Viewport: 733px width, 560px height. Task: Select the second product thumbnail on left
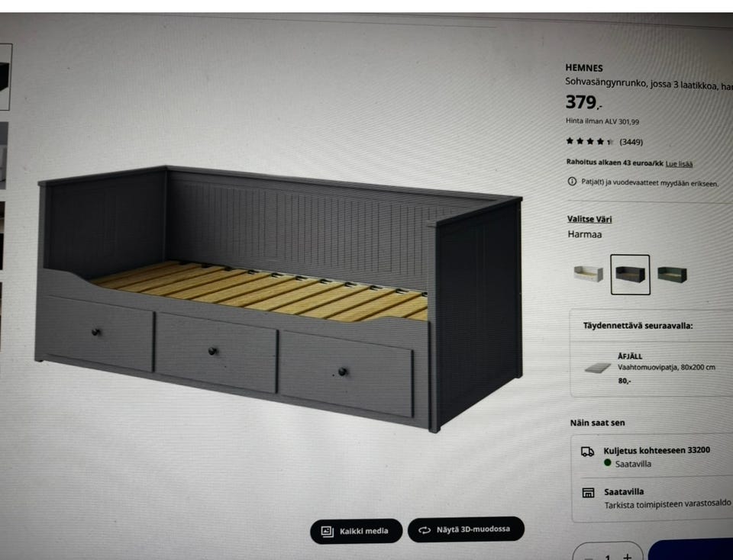(x=5, y=156)
